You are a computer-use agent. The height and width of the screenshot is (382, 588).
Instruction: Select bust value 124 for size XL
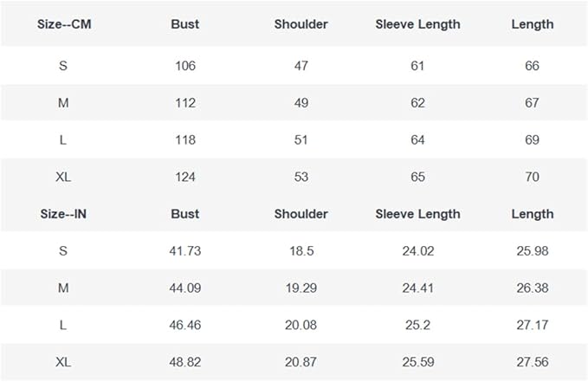pyautogui.click(x=184, y=178)
